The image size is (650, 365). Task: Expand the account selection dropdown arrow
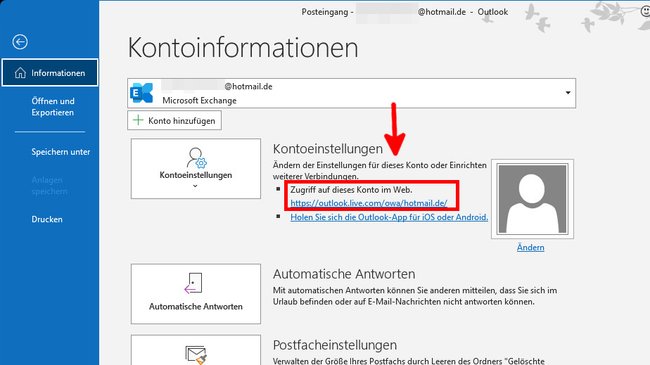[x=568, y=93]
